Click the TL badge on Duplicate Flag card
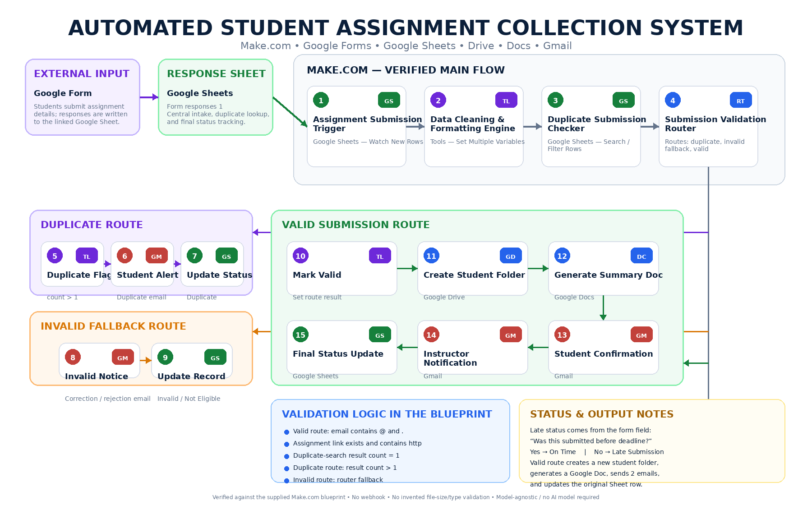Image resolution: width=812 pixels, height=505 pixels. (x=87, y=256)
